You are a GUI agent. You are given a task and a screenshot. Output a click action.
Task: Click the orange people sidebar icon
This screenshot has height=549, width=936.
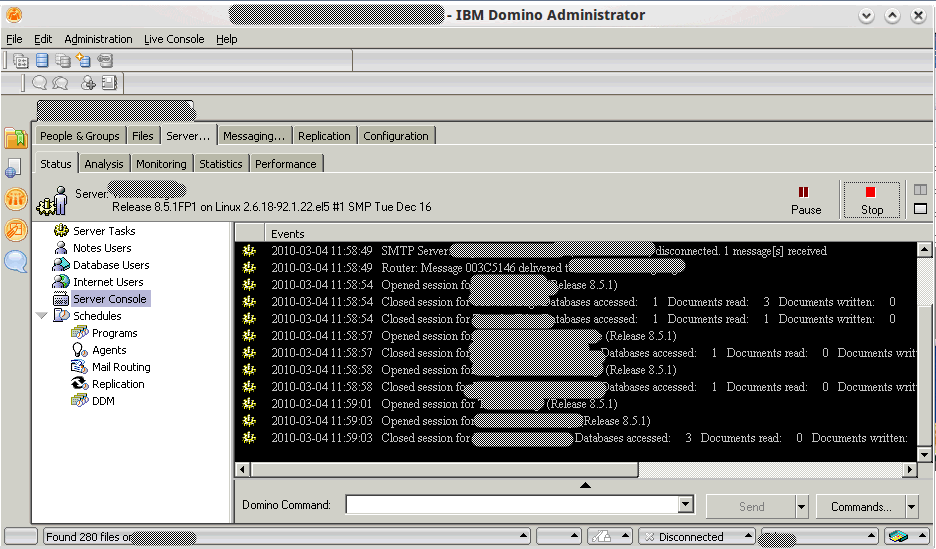(x=16, y=199)
